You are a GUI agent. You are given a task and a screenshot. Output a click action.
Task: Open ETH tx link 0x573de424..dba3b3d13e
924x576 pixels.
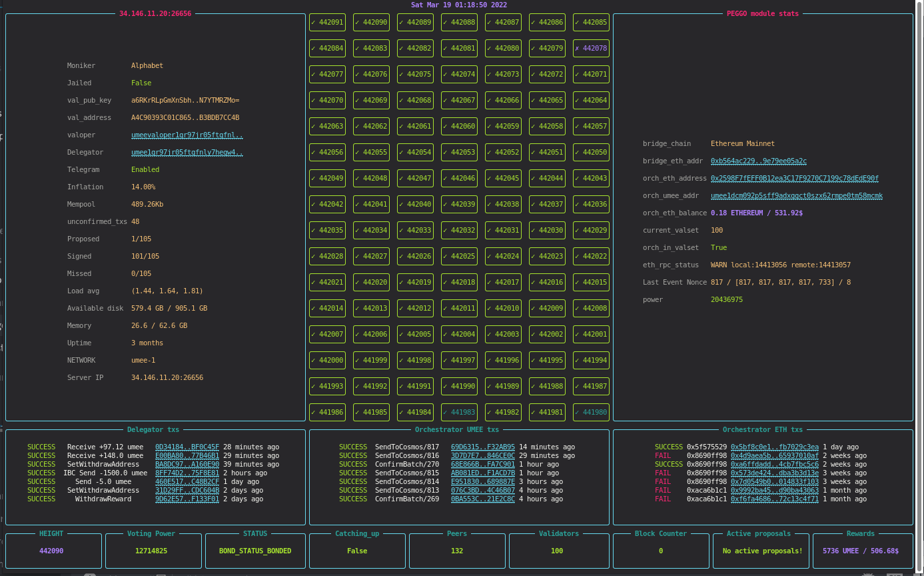click(x=775, y=473)
